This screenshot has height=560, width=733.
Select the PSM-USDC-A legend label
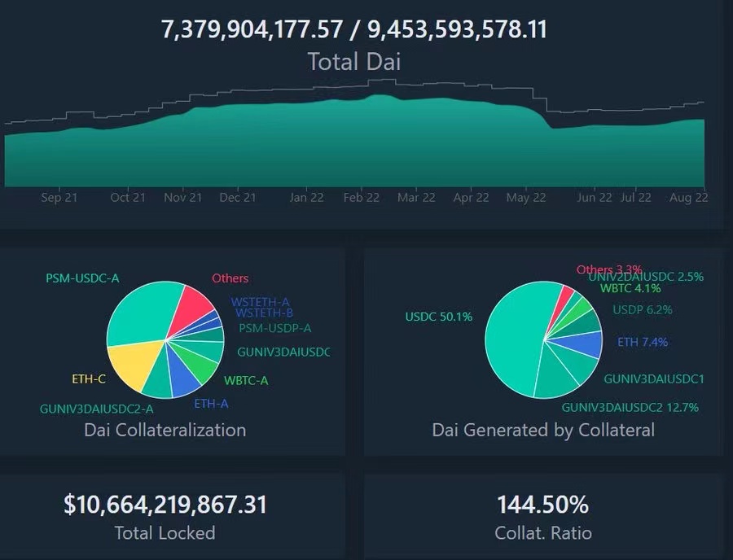(82, 278)
